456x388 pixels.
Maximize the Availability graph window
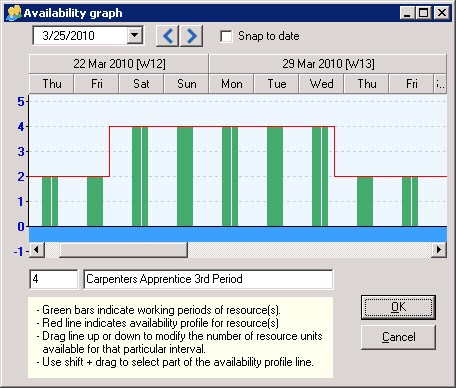(x=423, y=13)
